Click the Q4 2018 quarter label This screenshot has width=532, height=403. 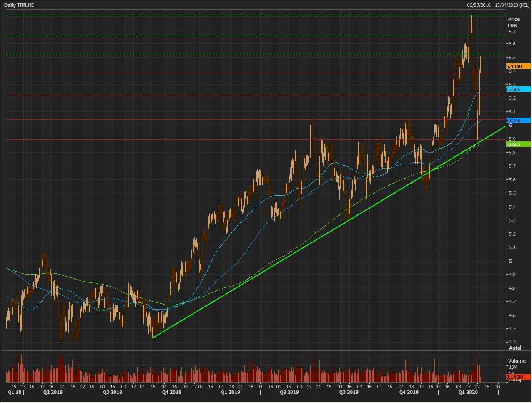click(171, 393)
